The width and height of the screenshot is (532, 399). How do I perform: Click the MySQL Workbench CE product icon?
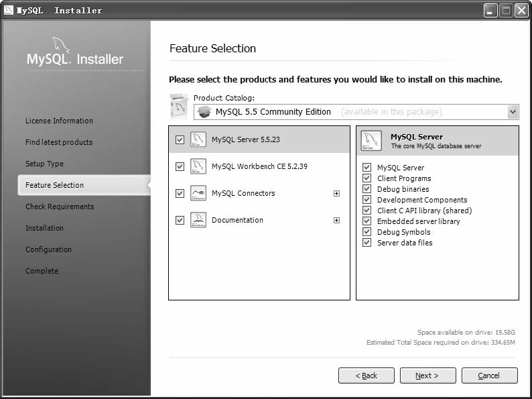coord(198,166)
